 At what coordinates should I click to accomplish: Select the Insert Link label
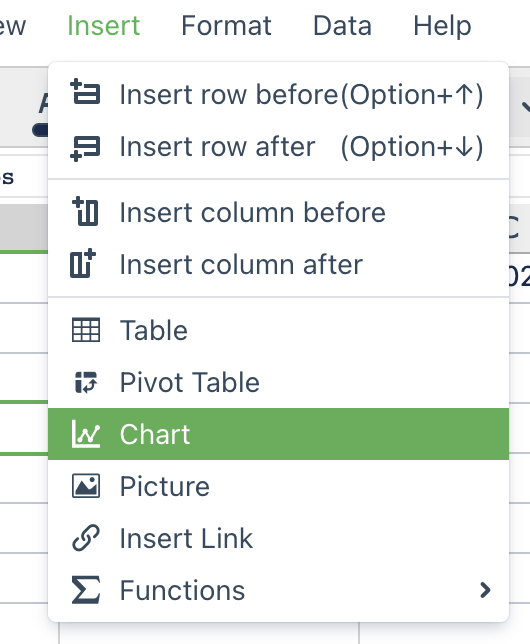click(x=186, y=538)
